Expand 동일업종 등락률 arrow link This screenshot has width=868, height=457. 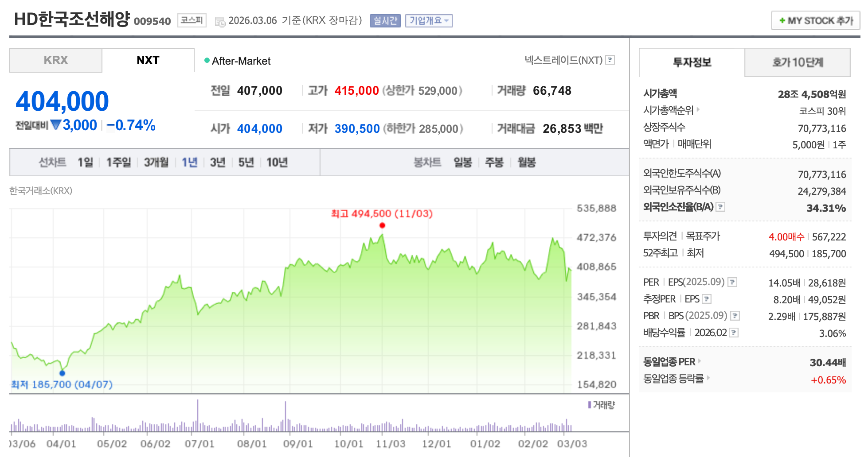[x=708, y=378]
